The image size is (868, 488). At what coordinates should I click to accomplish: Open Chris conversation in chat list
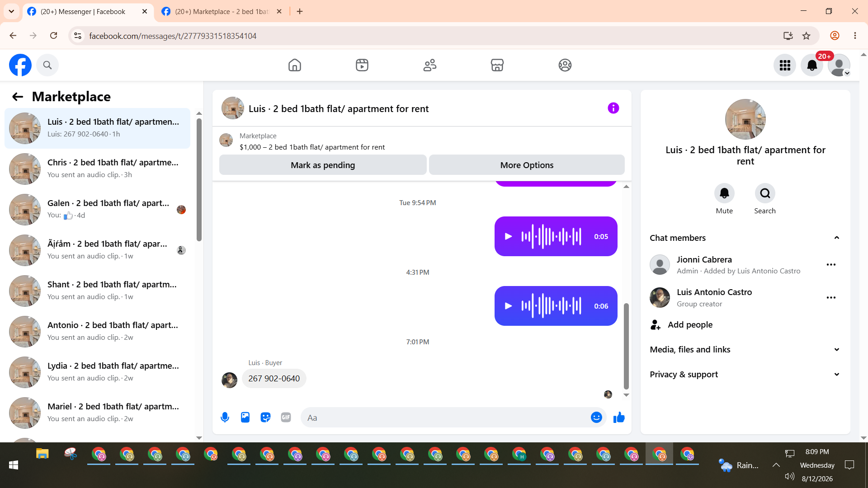[x=97, y=169]
